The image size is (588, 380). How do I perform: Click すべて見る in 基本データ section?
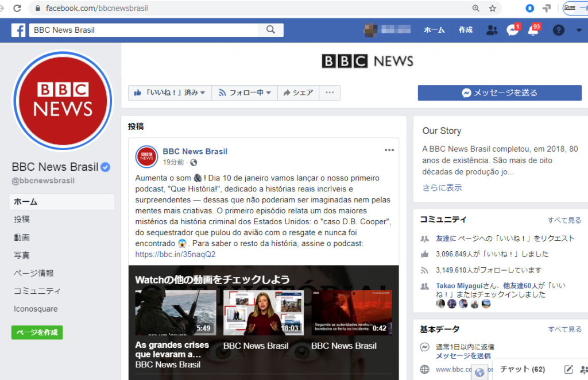[565, 329]
